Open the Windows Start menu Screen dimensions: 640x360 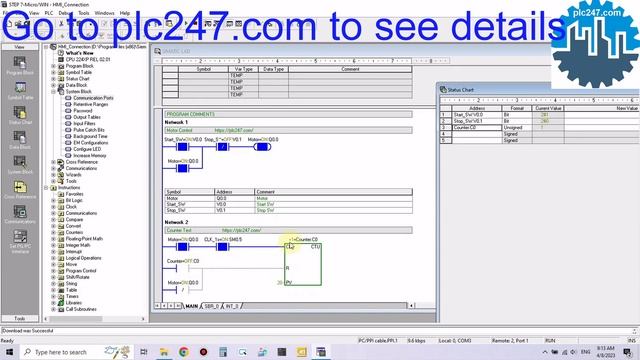[x=9, y=352]
